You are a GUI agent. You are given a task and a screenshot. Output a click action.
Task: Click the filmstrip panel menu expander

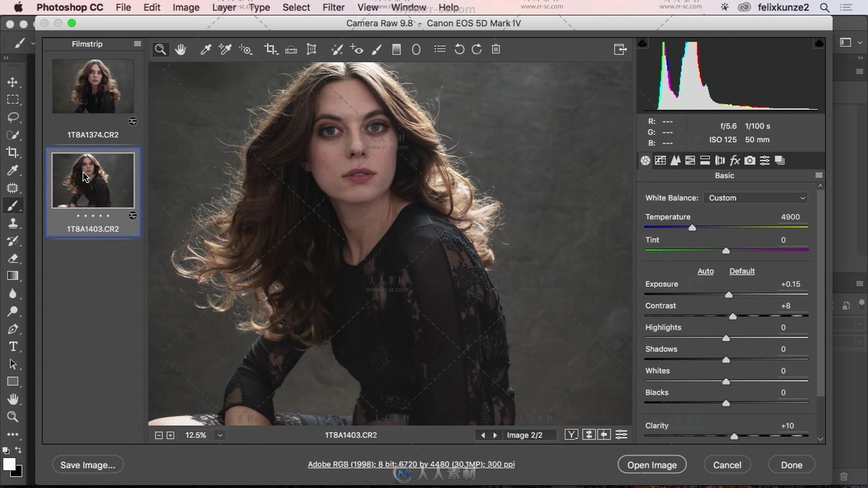[138, 43]
